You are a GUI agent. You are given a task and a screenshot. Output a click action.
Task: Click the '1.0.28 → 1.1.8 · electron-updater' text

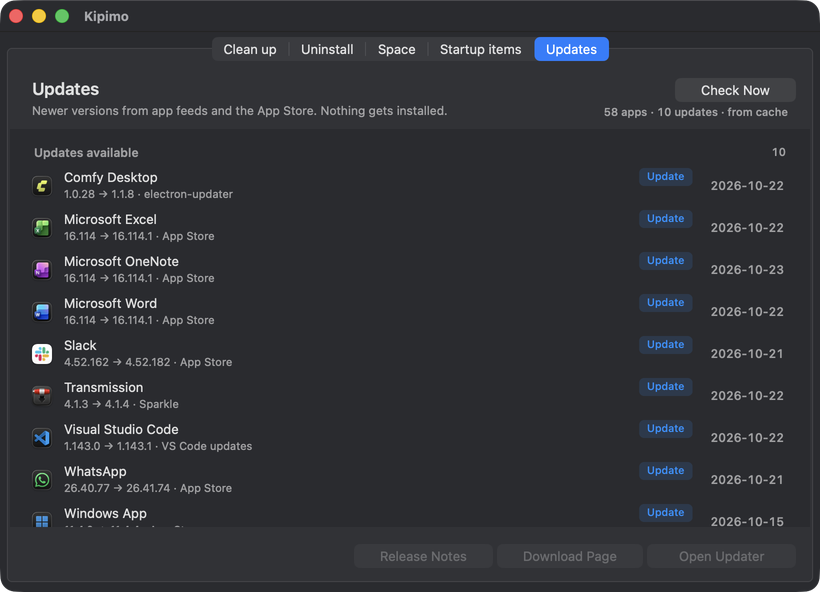pos(148,195)
